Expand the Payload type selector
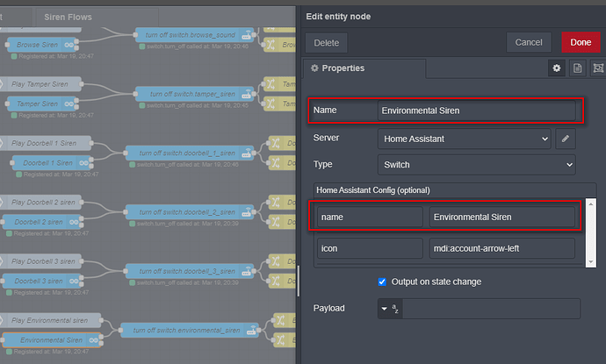606x364 pixels. (x=389, y=309)
